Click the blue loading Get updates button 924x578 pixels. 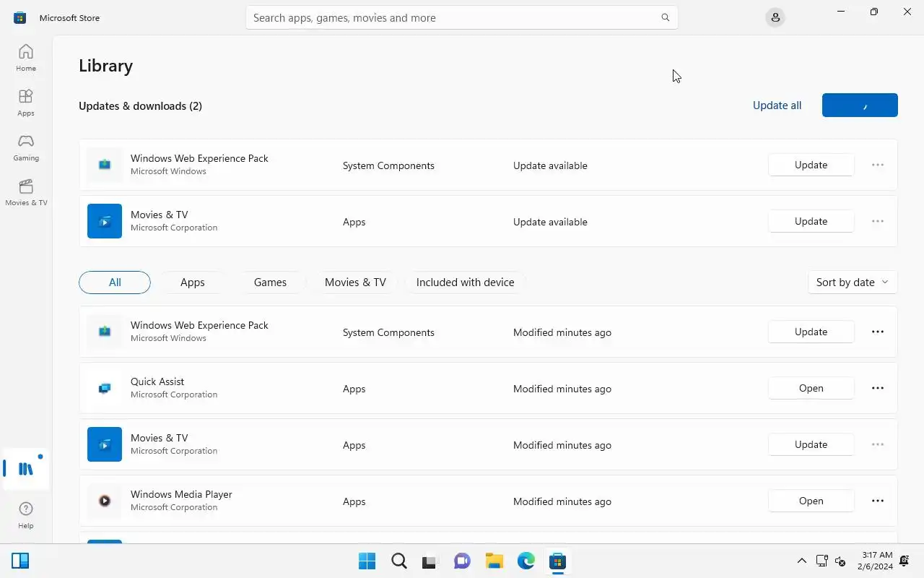tap(860, 105)
